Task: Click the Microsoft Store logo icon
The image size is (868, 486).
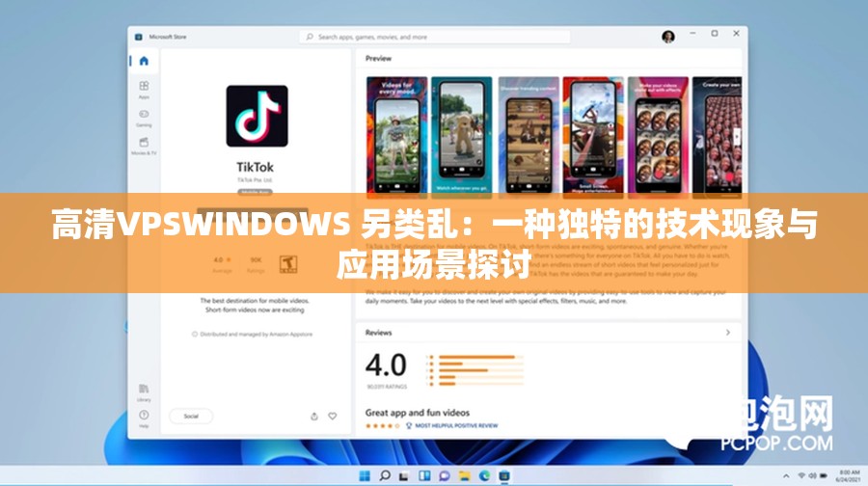Action: [138, 37]
